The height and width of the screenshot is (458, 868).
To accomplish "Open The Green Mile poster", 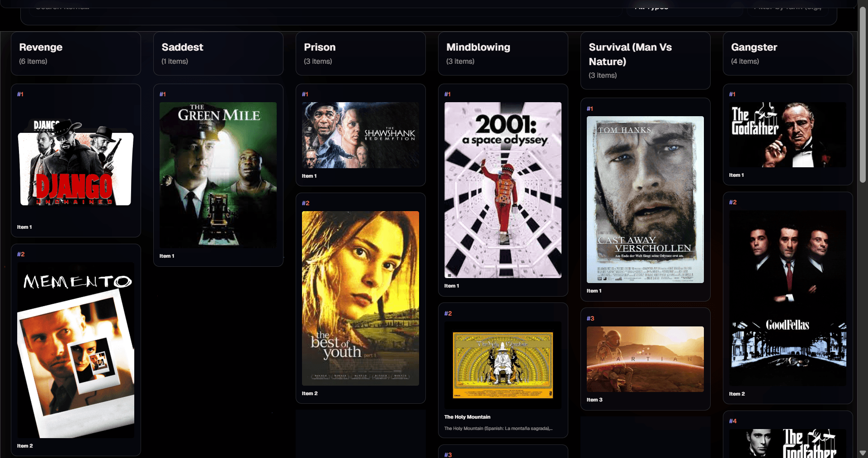I will pos(218,175).
